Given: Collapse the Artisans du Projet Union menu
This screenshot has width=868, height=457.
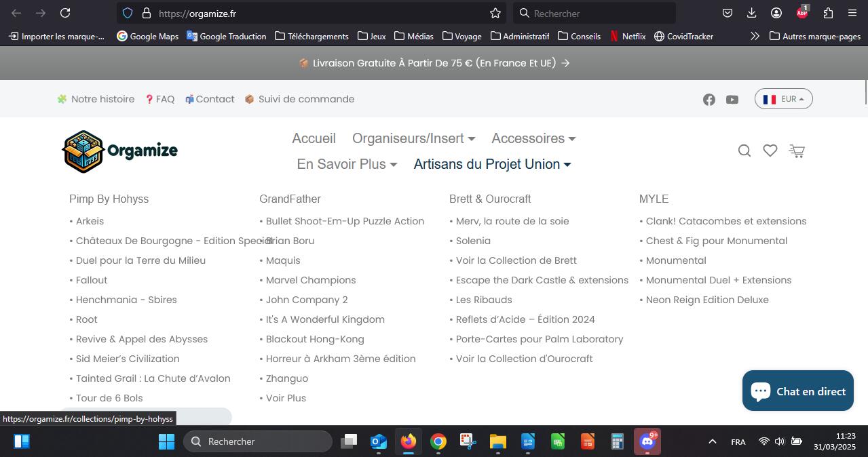Looking at the screenshot, I should [492, 164].
